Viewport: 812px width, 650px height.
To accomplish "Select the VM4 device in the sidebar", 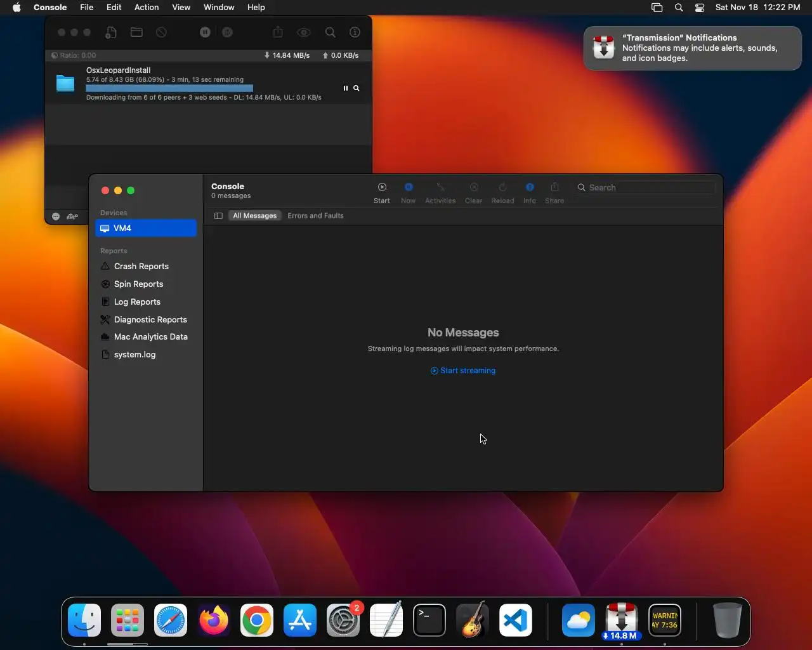I will click(x=146, y=228).
